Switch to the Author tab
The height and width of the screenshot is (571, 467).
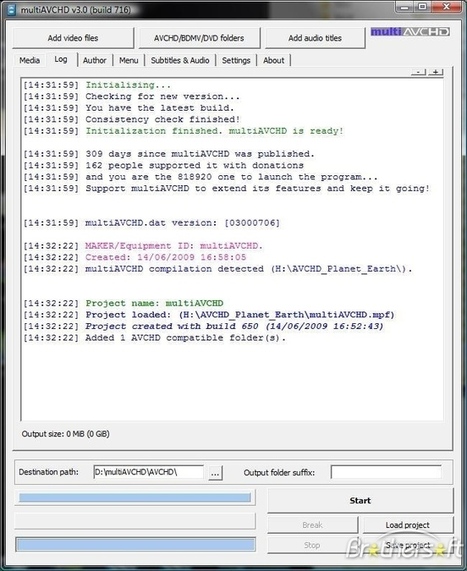pyautogui.click(x=94, y=60)
